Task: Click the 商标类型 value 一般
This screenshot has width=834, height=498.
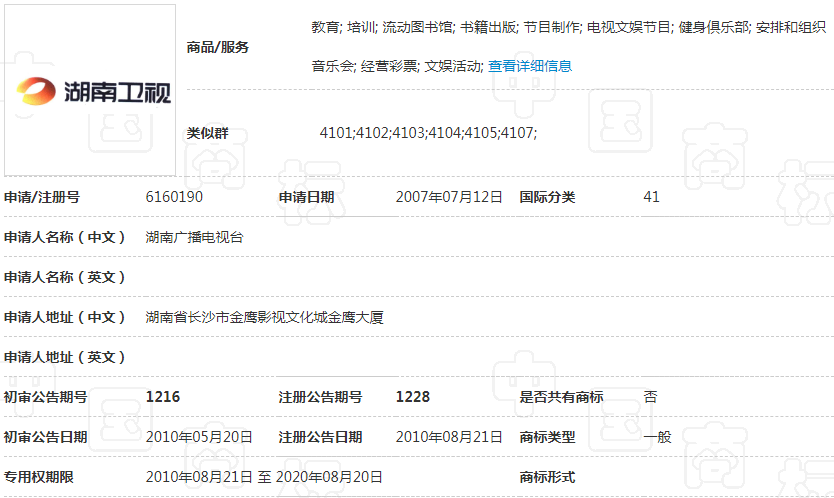Action: [x=657, y=437]
